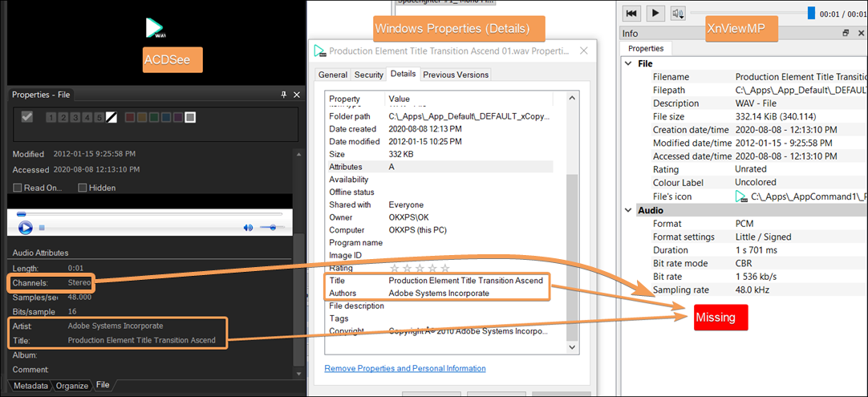Clear the ACDSee rating with slash icon
The width and height of the screenshot is (868, 397).
pos(112,117)
